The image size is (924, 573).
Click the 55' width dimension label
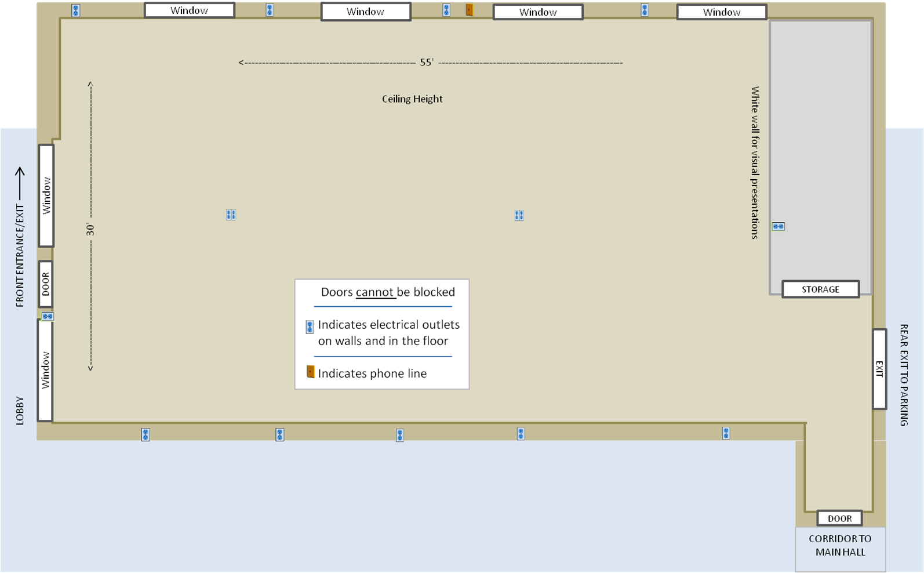coord(427,62)
